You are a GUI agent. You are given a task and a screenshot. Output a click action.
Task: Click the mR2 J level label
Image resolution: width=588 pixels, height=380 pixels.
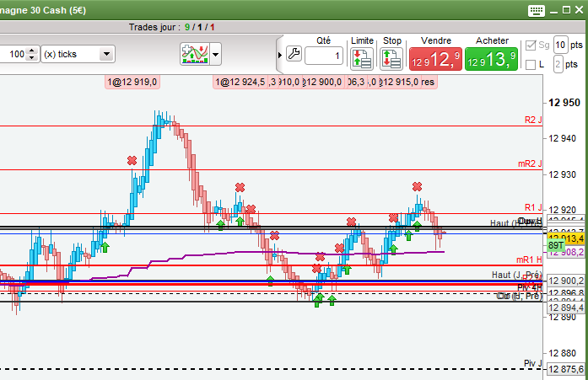click(x=530, y=164)
